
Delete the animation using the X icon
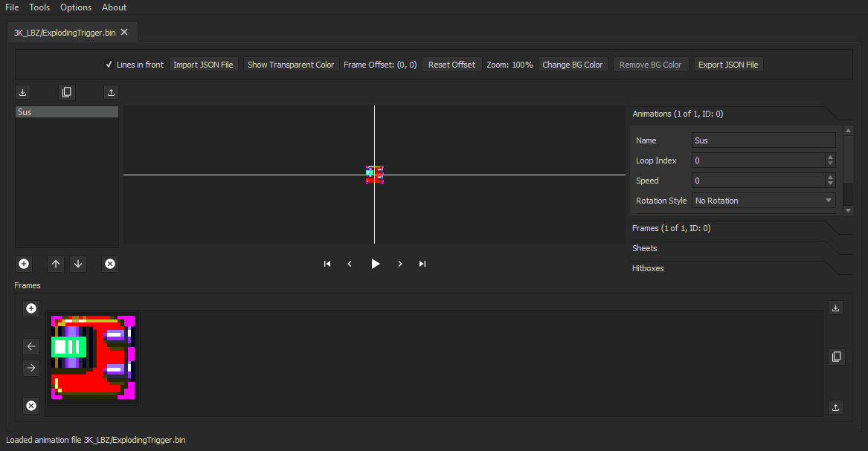tap(110, 264)
